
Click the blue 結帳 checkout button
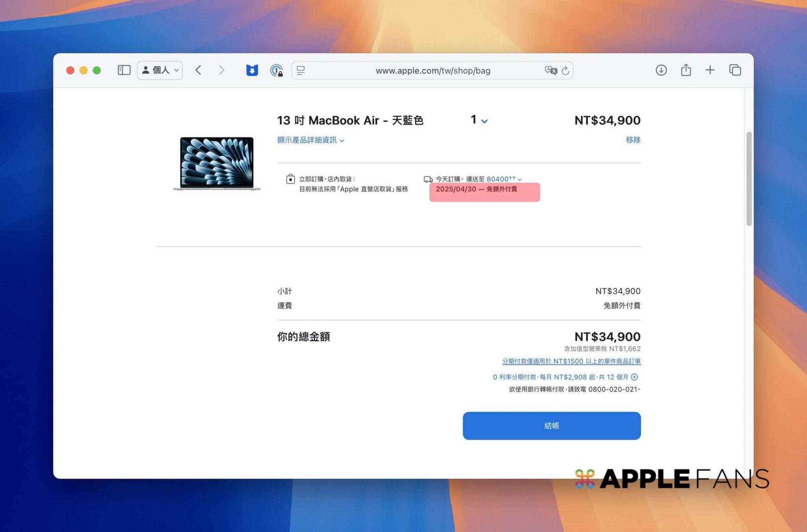click(x=551, y=426)
